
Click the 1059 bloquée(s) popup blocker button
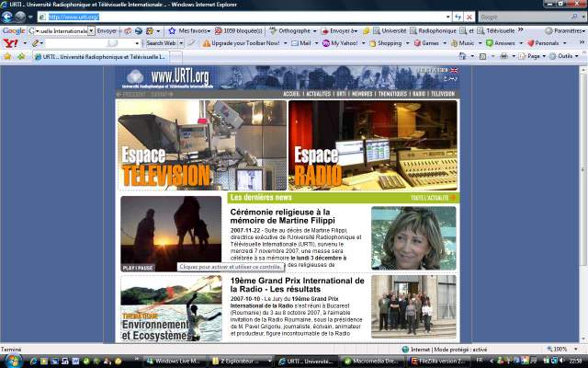pos(239,30)
